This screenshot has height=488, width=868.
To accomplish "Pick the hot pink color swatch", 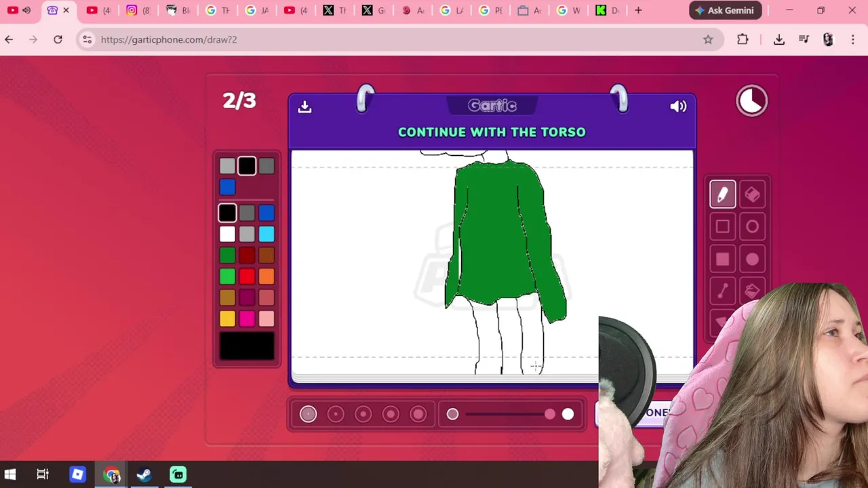I will tap(247, 319).
